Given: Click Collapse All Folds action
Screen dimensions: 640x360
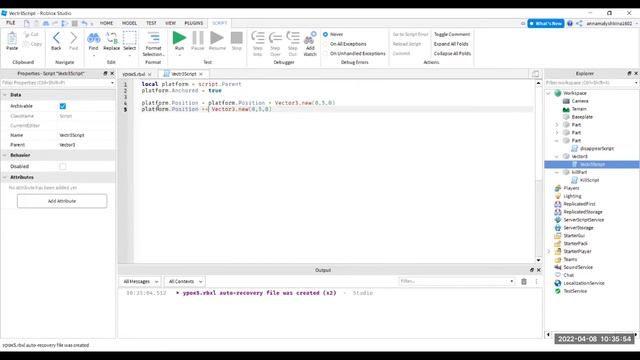Looking at the screenshot, I should 452,53.
